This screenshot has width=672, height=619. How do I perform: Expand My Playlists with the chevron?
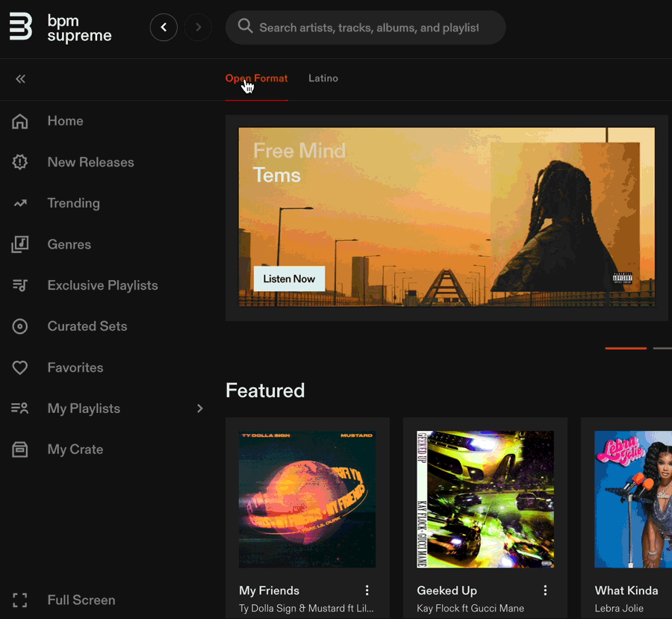pos(199,408)
